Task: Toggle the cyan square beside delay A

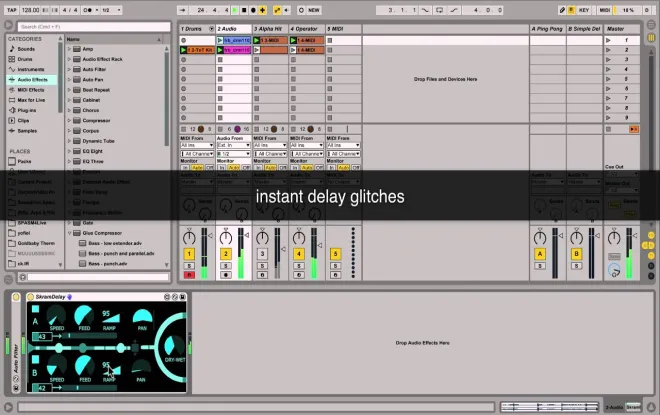Action: tap(35, 309)
